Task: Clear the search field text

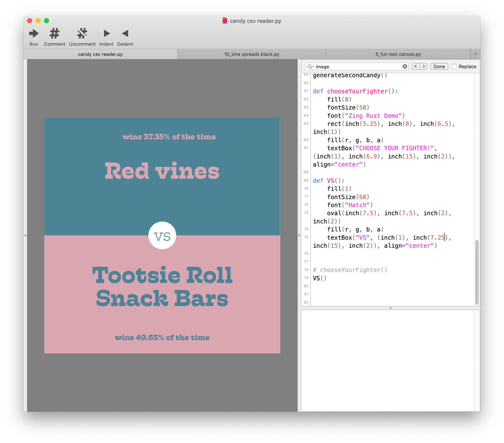Action: 405,66
